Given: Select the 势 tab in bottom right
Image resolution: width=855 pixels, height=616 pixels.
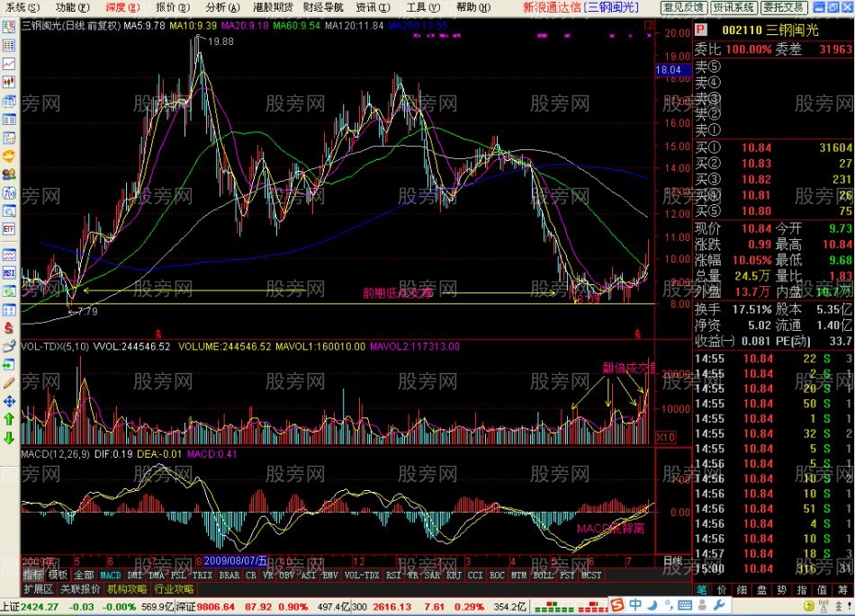Looking at the screenshot, I should [x=782, y=590].
